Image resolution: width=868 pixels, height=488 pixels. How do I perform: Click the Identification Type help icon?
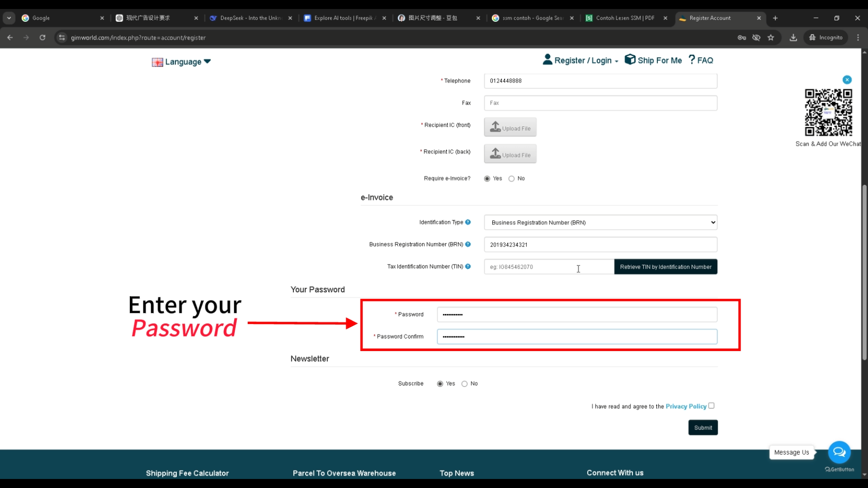(x=468, y=222)
